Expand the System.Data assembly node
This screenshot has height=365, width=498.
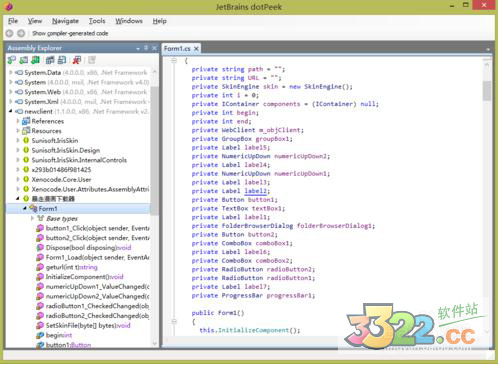(11, 72)
